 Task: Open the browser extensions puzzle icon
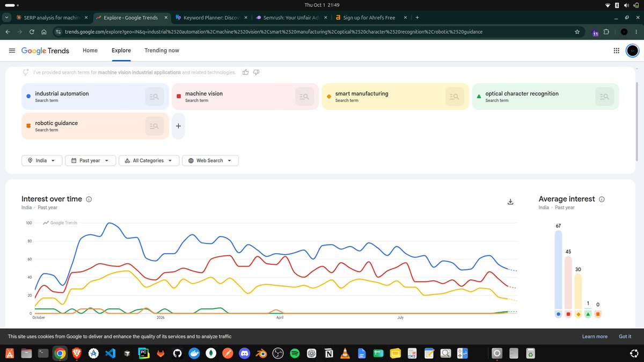[x=607, y=32]
